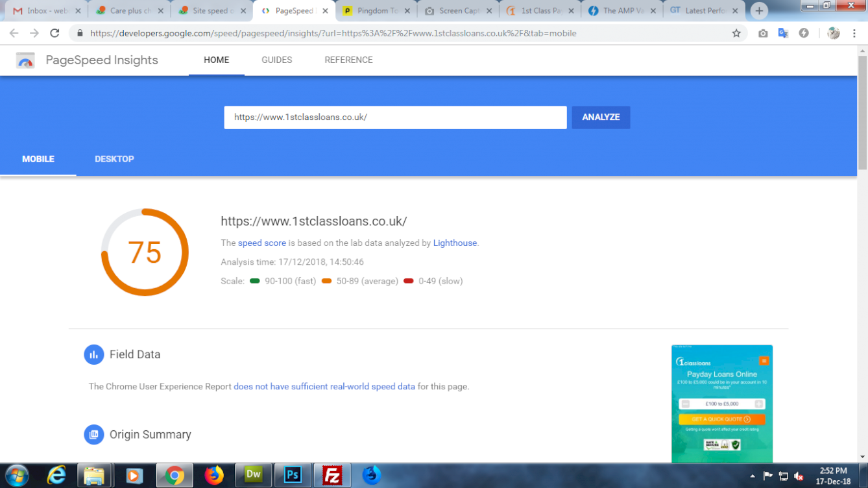Viewport: 868px width, 488px height.
Task: Click the '0-49 (slow)' scale label
Action: tap(440, 281)
